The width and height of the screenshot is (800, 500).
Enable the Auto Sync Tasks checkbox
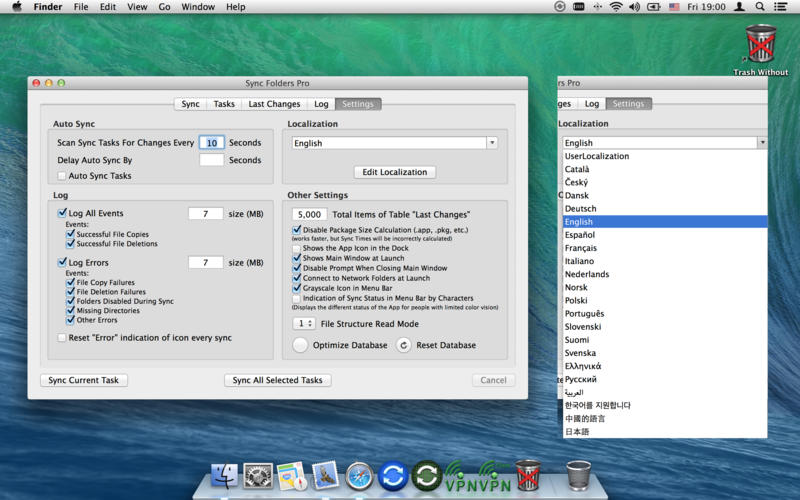[62, 176]
